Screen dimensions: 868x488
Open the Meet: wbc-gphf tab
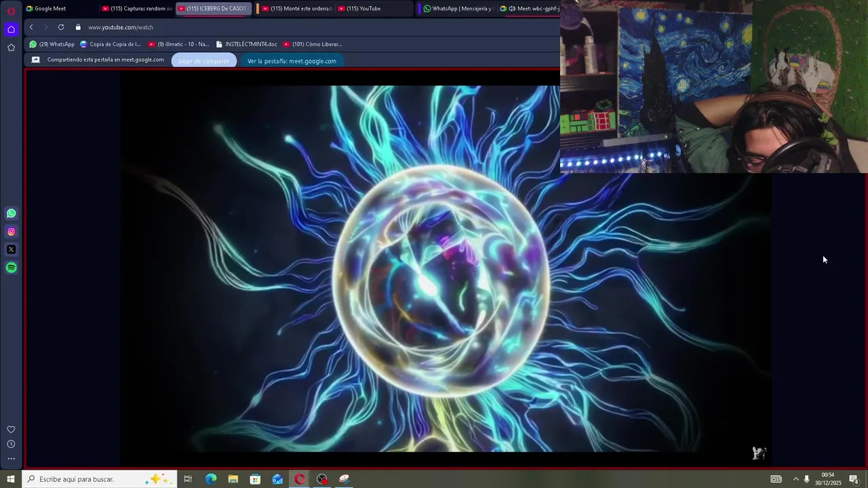point(529,9)
